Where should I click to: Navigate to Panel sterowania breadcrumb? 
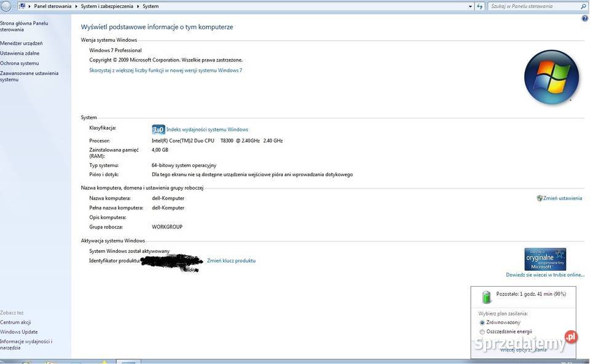tap(52, 6)
